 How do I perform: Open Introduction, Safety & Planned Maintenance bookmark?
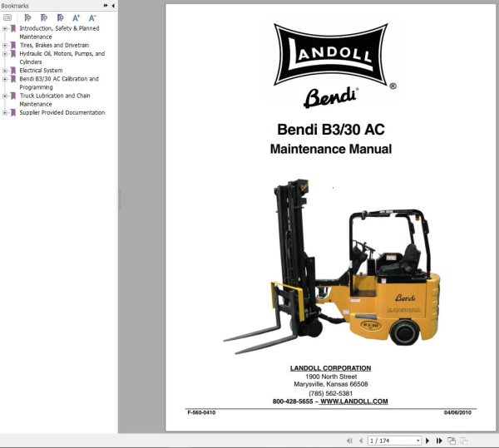click(59, 32)
